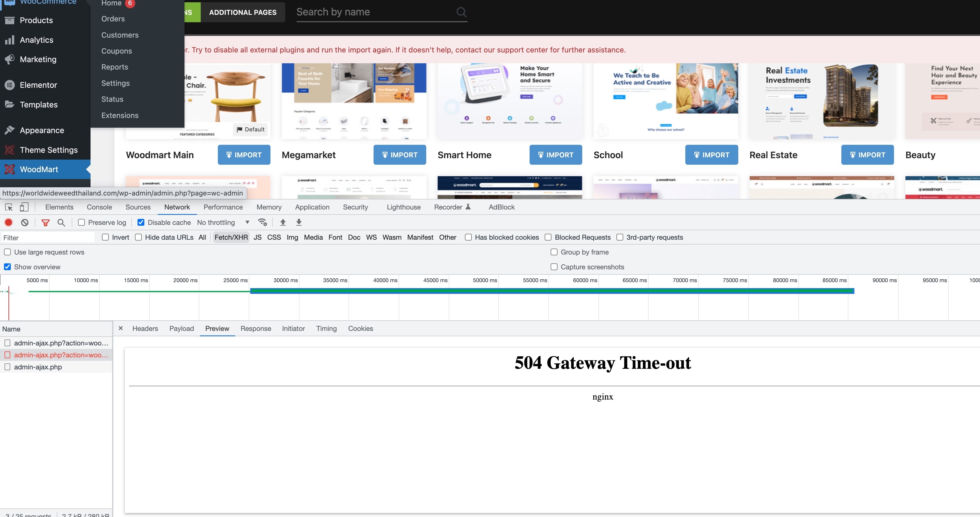Clear the network log
Screen dimensions: 980x517
(25, 222)
